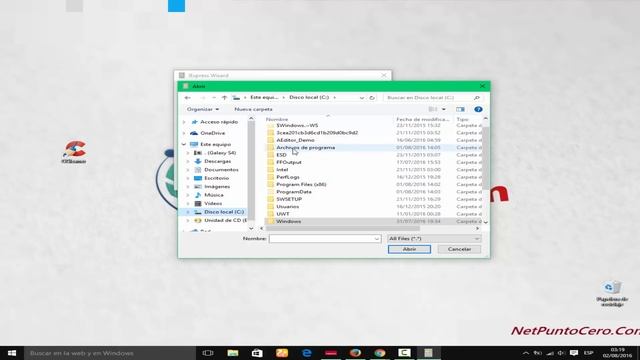Open Imágenes in navigation pane
This screenshot has width=640, height=360.
(x=217, y=186)
